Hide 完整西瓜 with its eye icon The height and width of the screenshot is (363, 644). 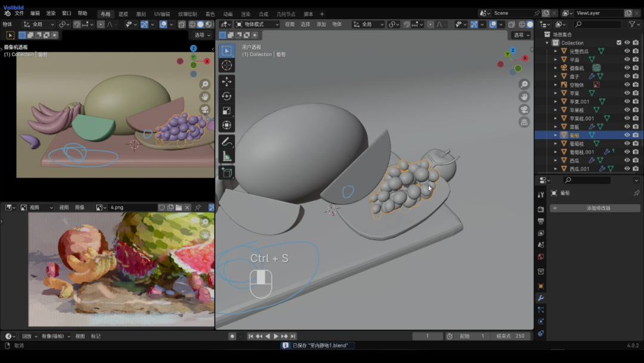click(627, 51)
